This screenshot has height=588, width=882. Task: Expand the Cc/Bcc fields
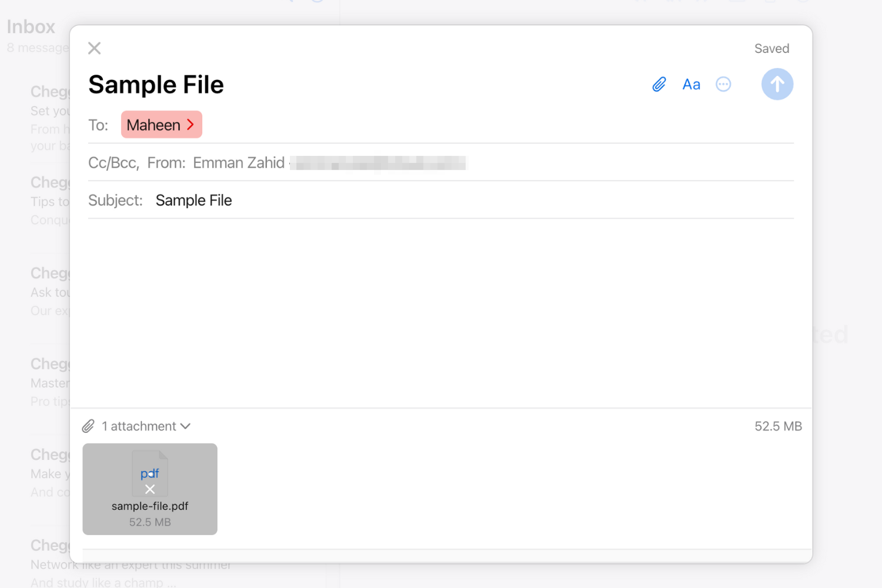click(112, 162)
